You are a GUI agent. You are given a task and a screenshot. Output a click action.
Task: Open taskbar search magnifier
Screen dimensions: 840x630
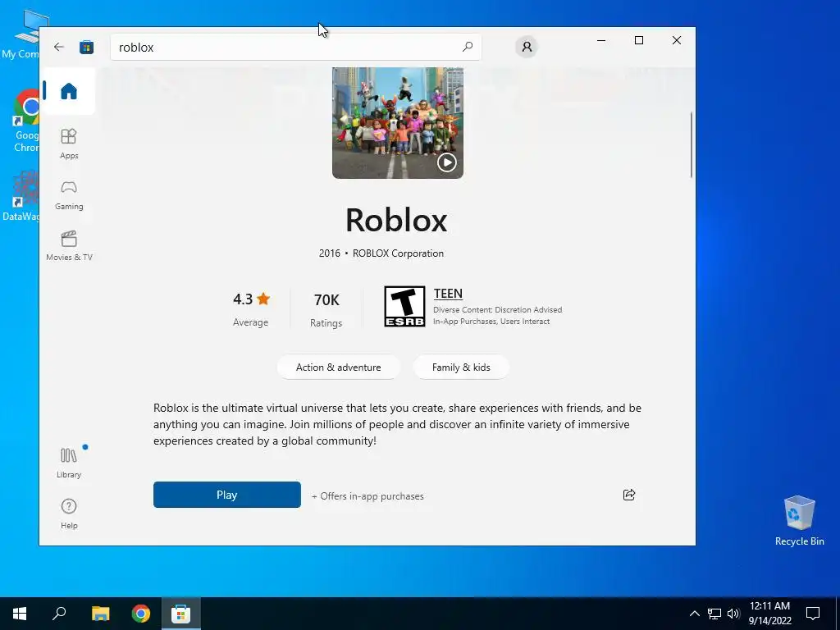pos(59,614)
